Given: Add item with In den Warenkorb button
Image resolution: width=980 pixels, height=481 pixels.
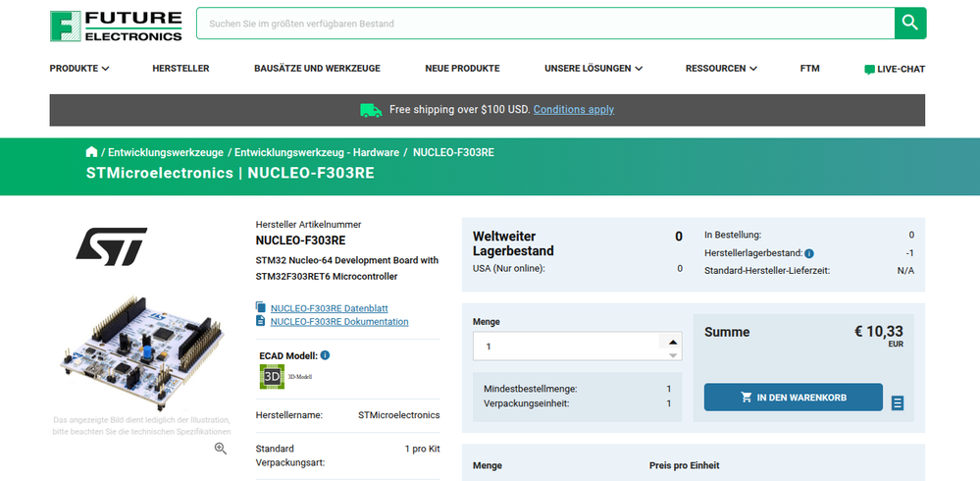Looking at the screenshot, I should (794, 398).
